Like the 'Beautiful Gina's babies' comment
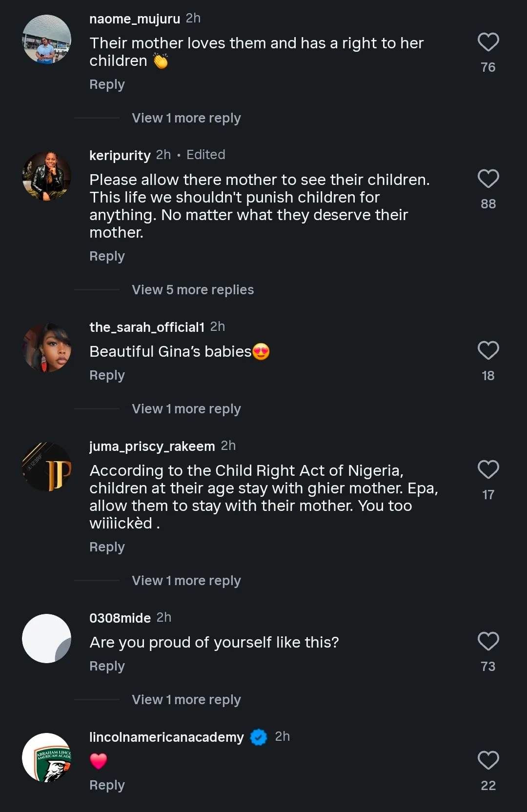 pos(488,351)
